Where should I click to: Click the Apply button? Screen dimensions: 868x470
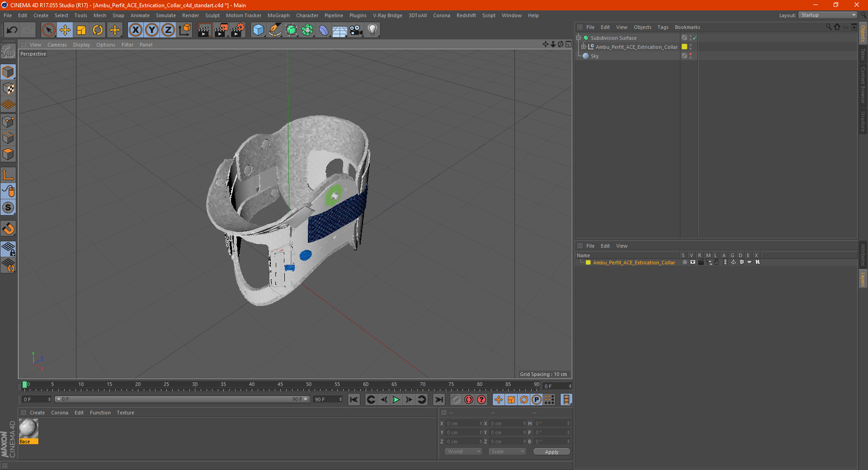pos(552,452)
